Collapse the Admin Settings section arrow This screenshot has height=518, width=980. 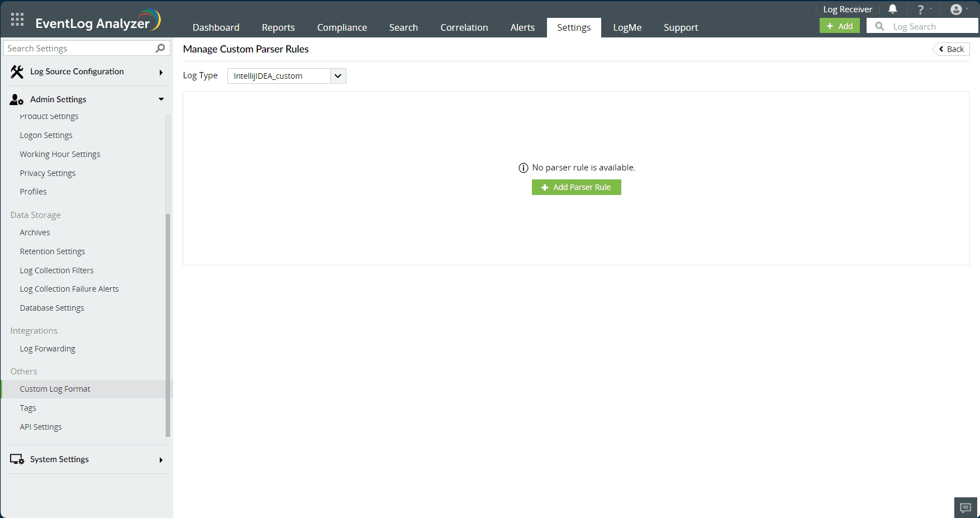161,99
